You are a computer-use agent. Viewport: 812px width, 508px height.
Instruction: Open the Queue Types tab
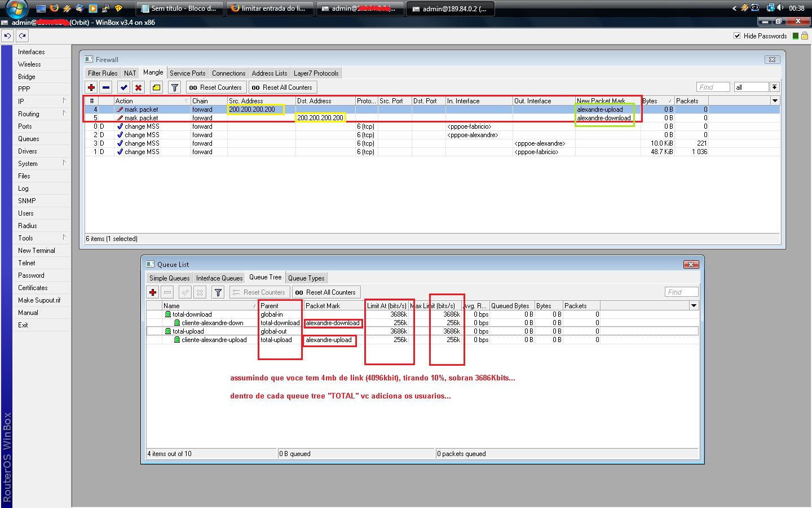[306, 278]
